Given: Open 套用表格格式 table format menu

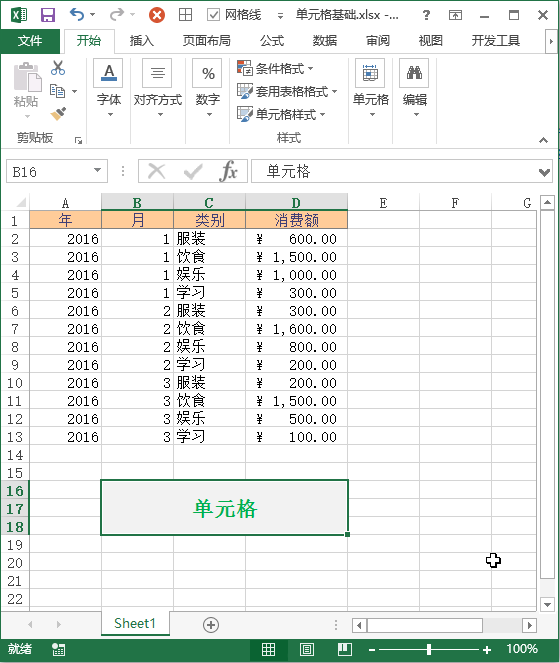Looking at the screenshot, I should 287,91.
